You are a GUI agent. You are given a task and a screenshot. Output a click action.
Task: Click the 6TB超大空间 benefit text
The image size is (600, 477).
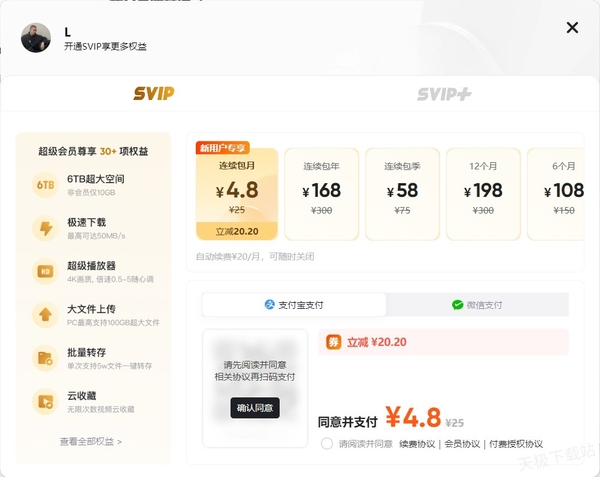click(96, 179)
